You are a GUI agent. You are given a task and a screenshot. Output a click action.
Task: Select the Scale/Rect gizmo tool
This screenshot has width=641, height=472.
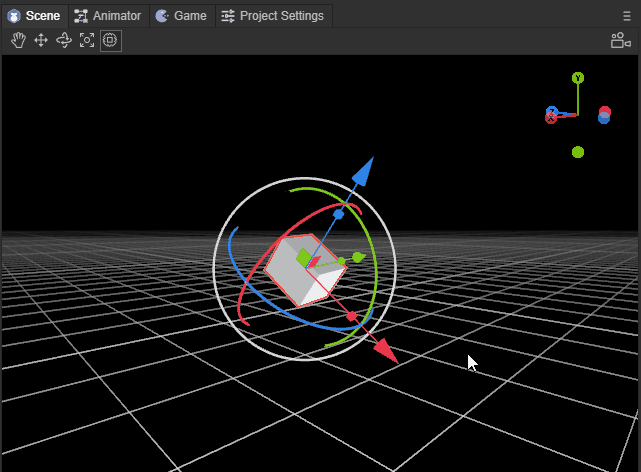(87, 40)
